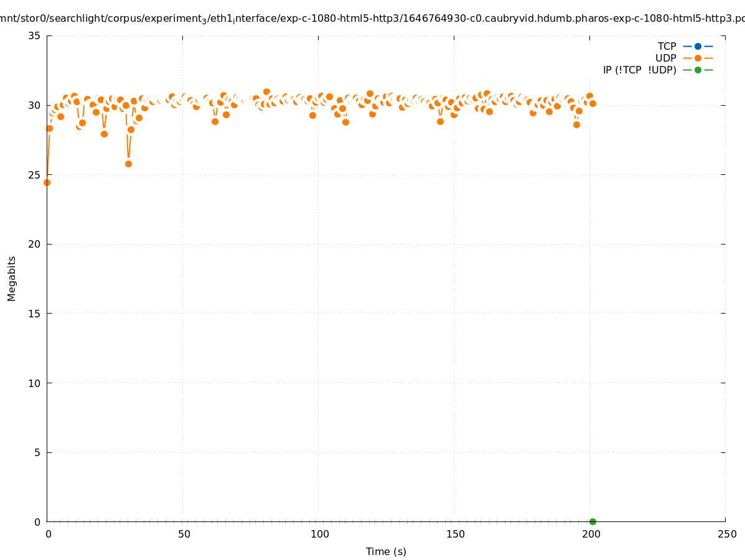Select the 100 tick label on the time axis
Viewport: 745px width, 560px height.
tap(319, 534)
